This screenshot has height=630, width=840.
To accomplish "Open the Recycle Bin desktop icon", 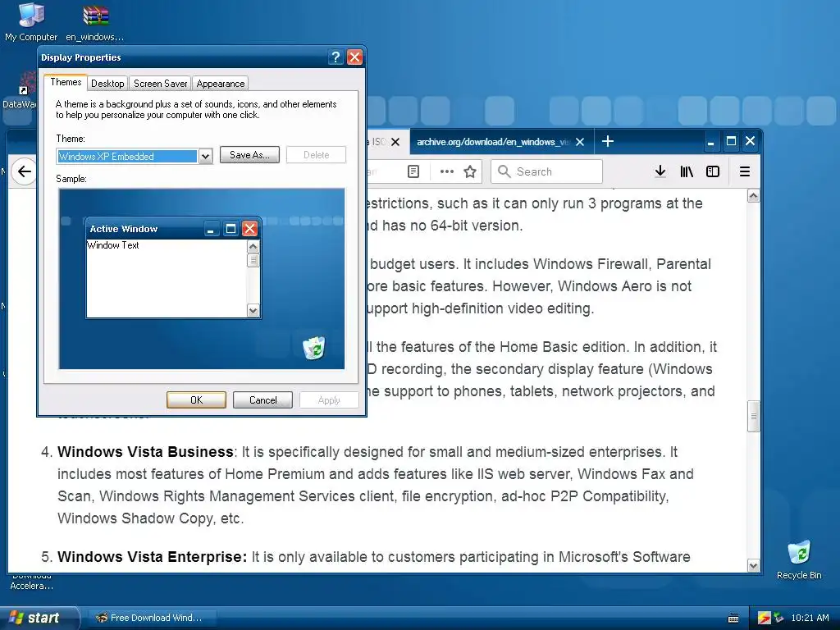I will pyautogui.click(x=799, y=559).
